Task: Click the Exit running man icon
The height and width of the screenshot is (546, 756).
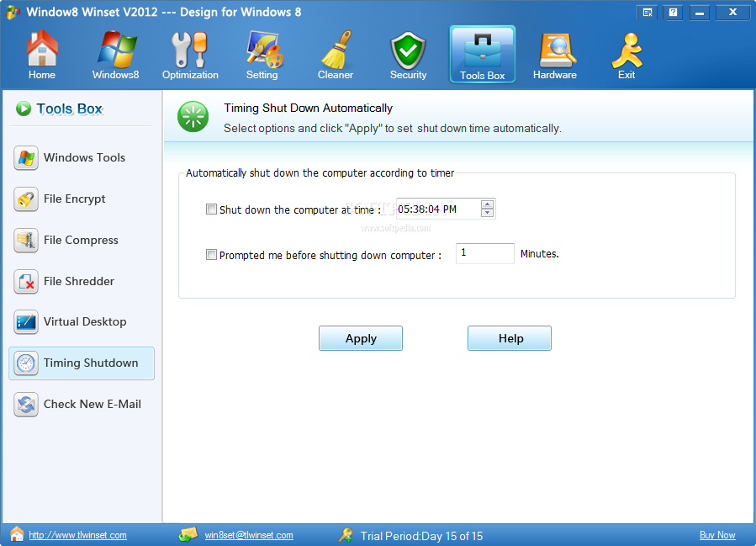Action: [626, 50]
